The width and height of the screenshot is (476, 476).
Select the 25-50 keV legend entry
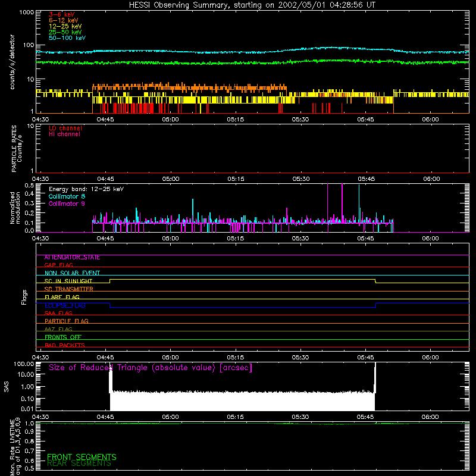point(65,32)
